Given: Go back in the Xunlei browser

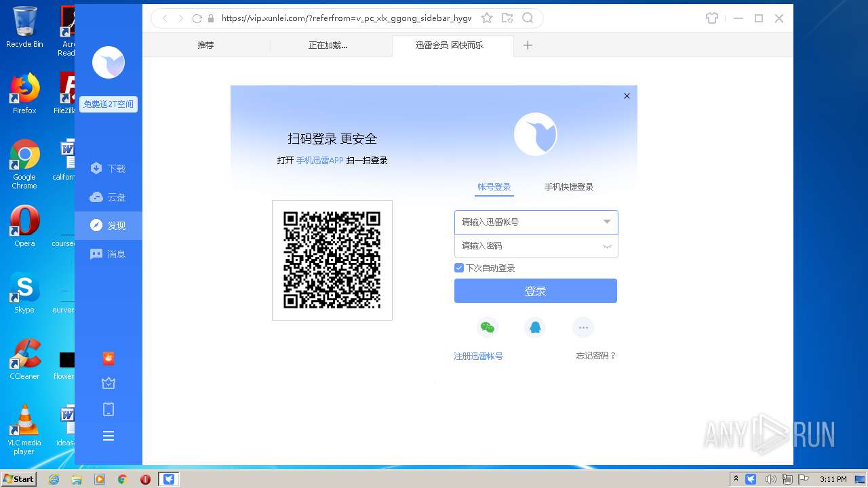Looking at the screenshot, I should point(165,18).
